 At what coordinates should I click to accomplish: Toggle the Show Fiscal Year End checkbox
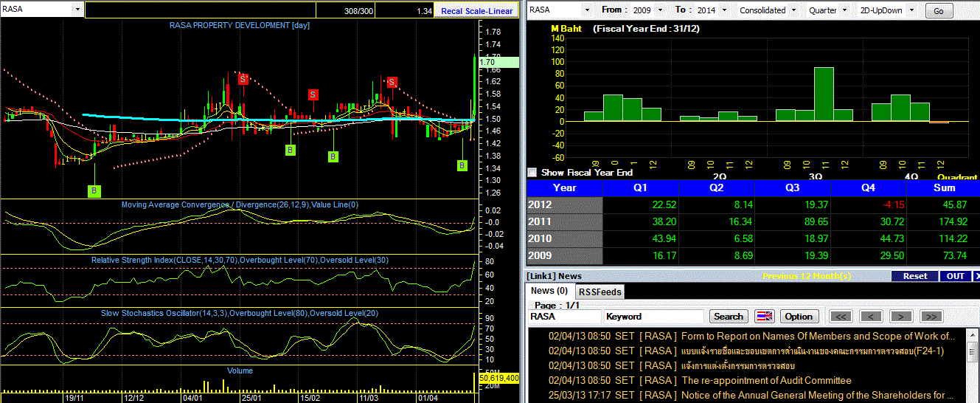click(x=532, y=172)
